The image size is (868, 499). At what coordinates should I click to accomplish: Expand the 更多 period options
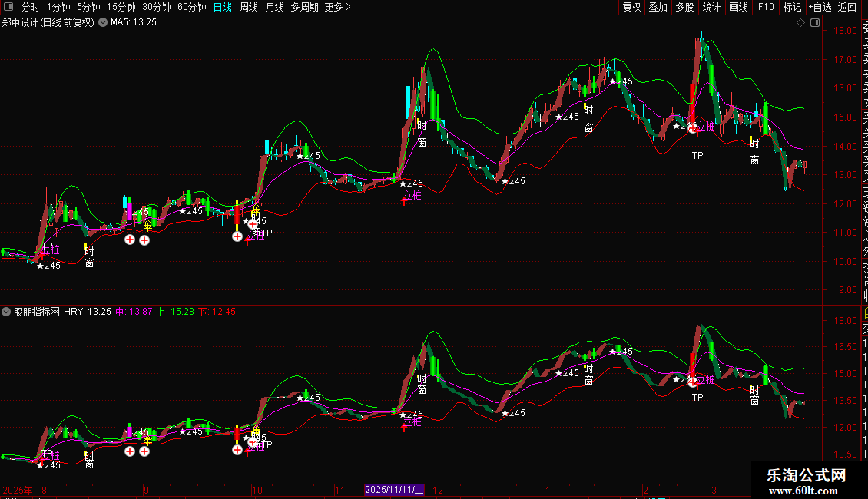(337, 7)
